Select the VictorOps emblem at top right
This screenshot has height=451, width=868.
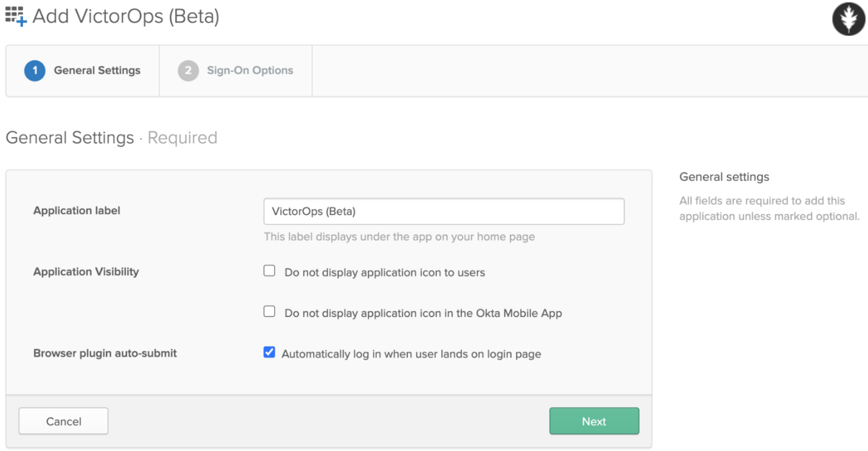[848, 19]
